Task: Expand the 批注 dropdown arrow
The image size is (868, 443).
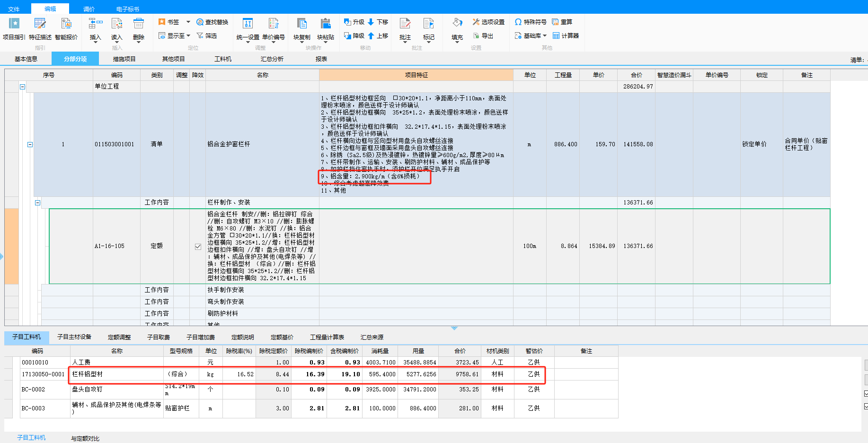Action: pos(405,43)
